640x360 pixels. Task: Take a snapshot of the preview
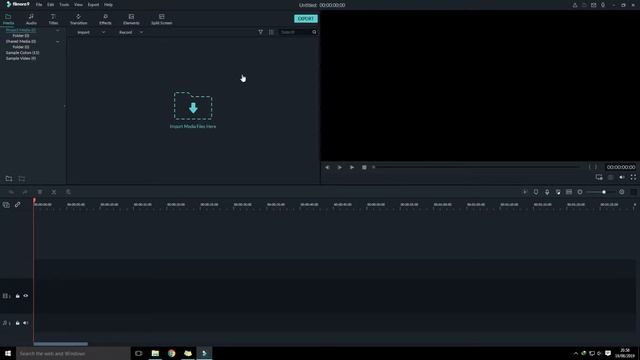pyautogui.click(x=611, y=177)
